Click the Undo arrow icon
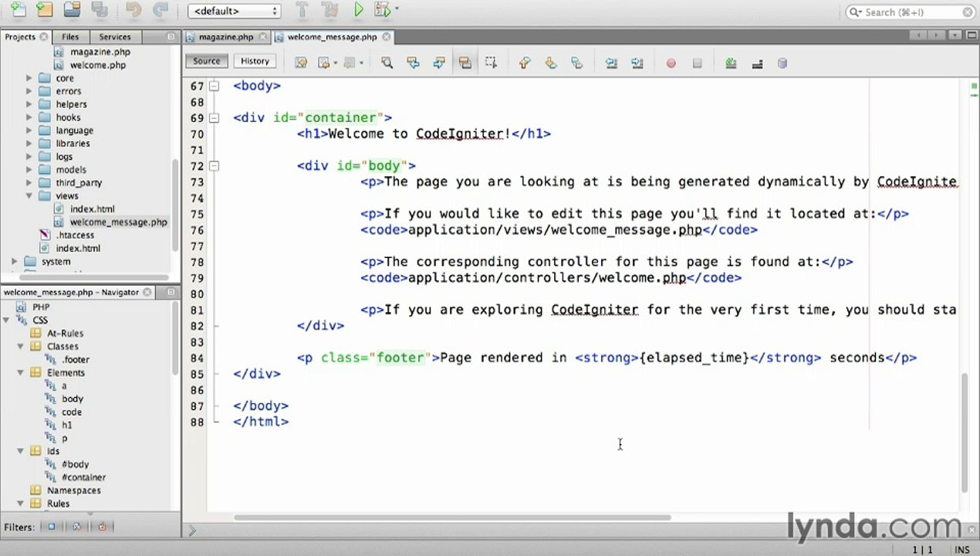Screen dimensions: 980x556 (133, 10)
